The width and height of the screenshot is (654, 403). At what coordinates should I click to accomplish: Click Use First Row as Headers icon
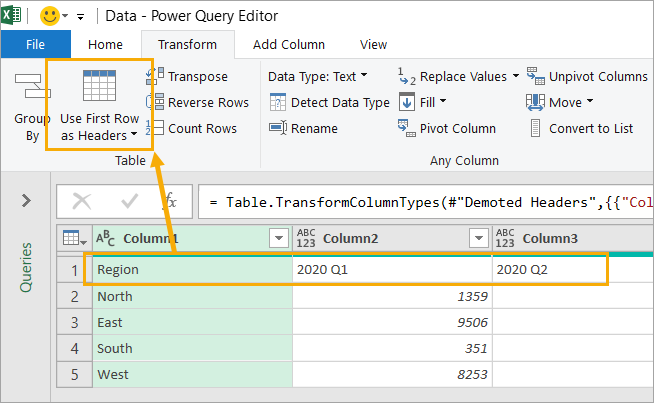click(x=99, y=86)
